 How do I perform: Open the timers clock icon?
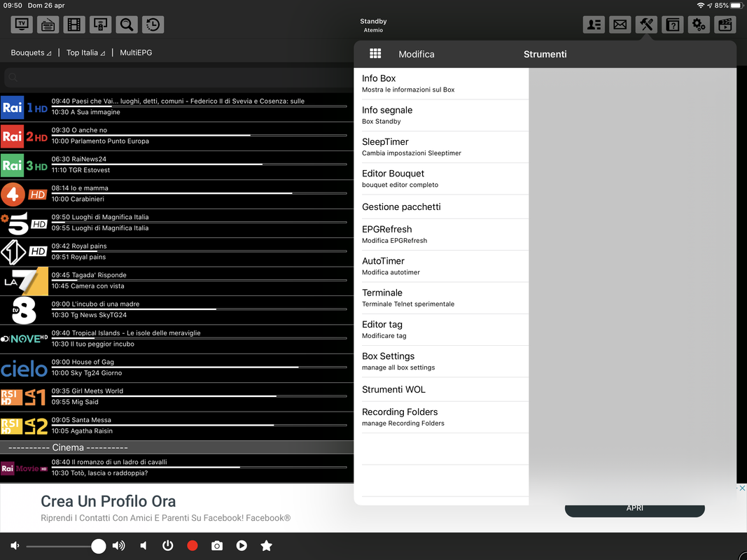click(x=153, y=24)
